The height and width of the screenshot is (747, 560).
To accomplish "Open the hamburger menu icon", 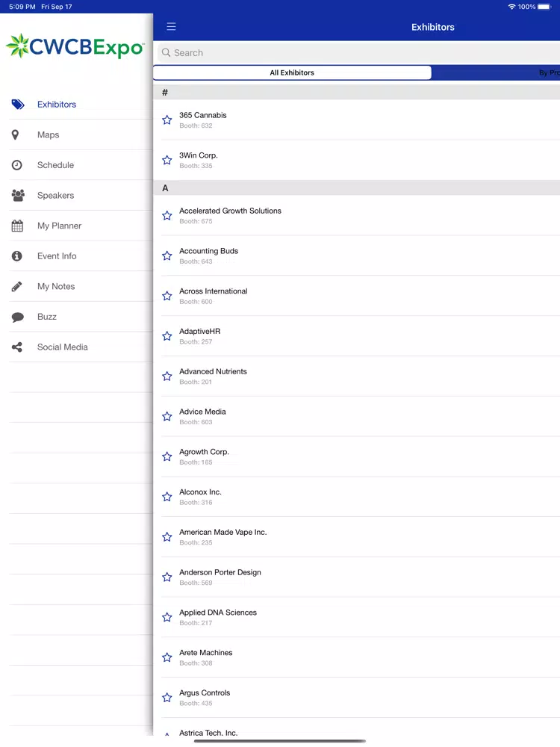I will (x=172, y=27).
